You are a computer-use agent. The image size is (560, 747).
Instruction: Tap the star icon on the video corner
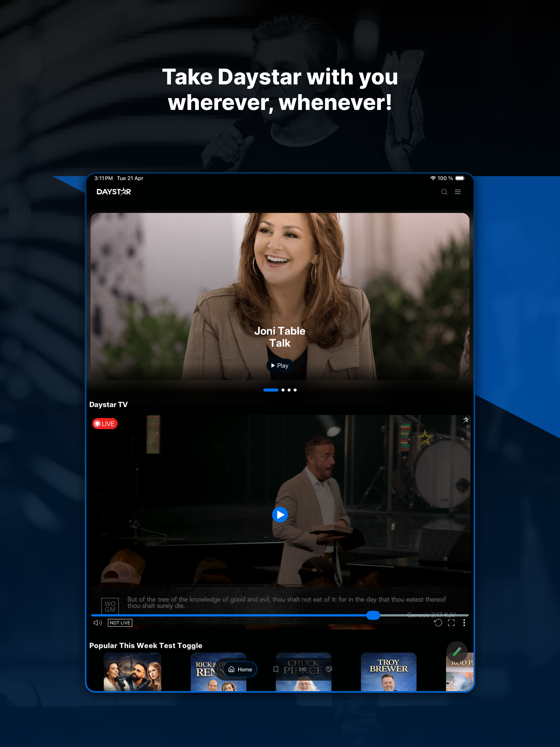point(466,420)
